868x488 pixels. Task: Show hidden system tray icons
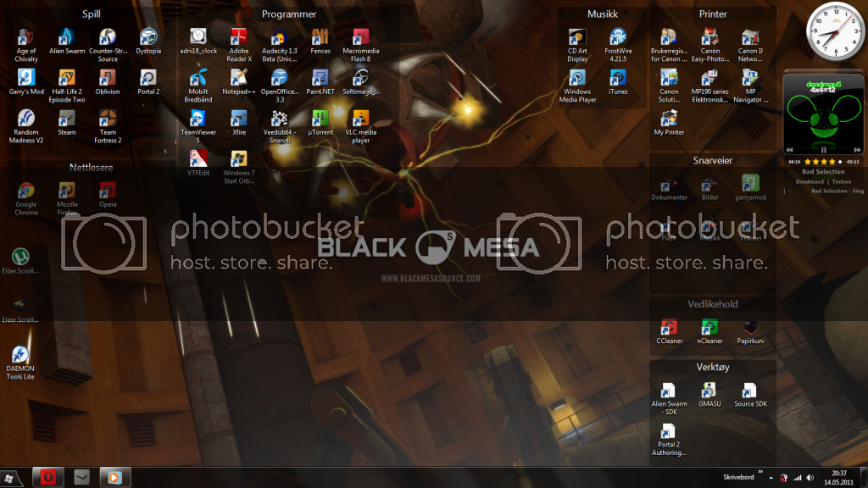[771, 477]
